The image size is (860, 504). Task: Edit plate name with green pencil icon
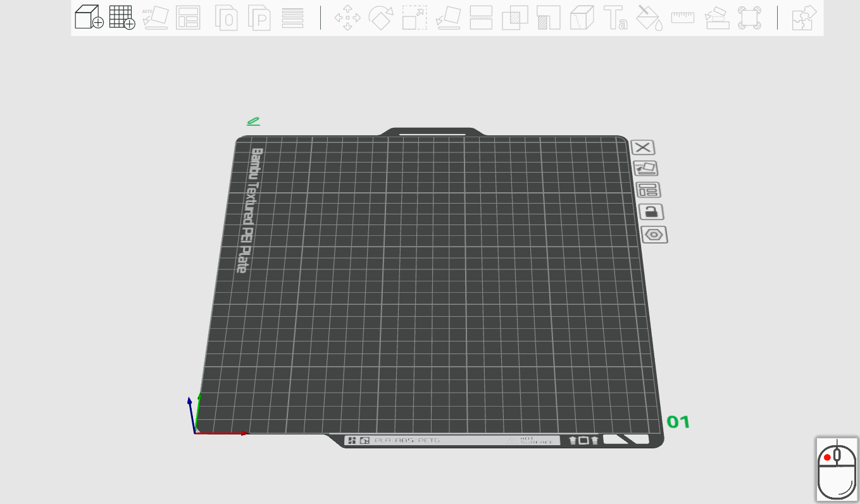253,121
